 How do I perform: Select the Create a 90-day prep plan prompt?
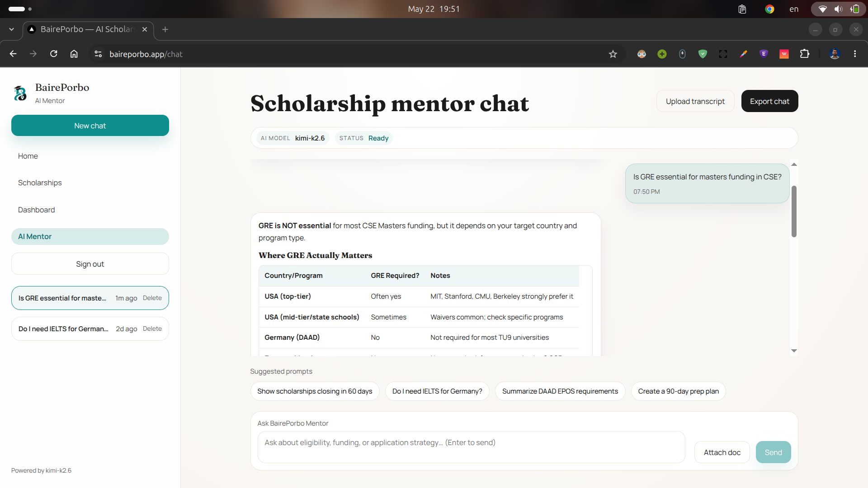click(678, 391)
